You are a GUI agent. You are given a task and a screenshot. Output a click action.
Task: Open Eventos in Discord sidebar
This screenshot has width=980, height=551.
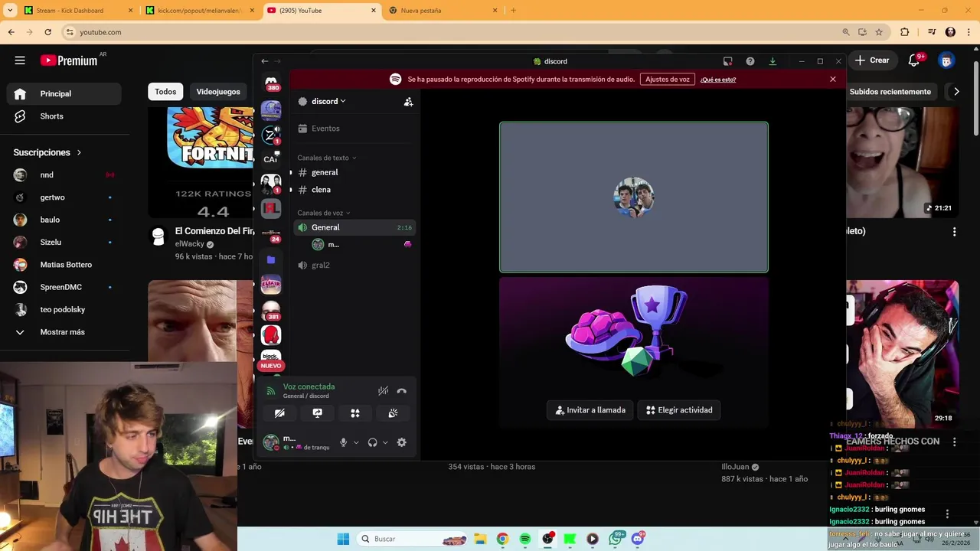pyautogui.click(x=354, y=129)
